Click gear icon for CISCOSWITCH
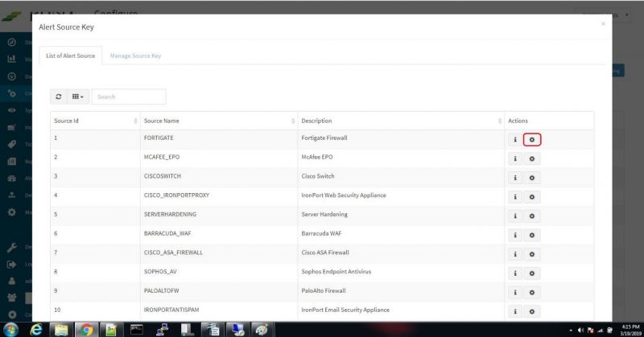The width and height of the screenshot is (644, 337). [532, 178]
